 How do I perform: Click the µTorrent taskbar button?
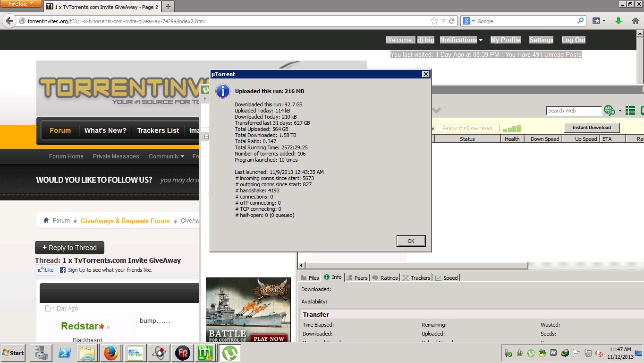pyautogui.click(x=229, y=353)
